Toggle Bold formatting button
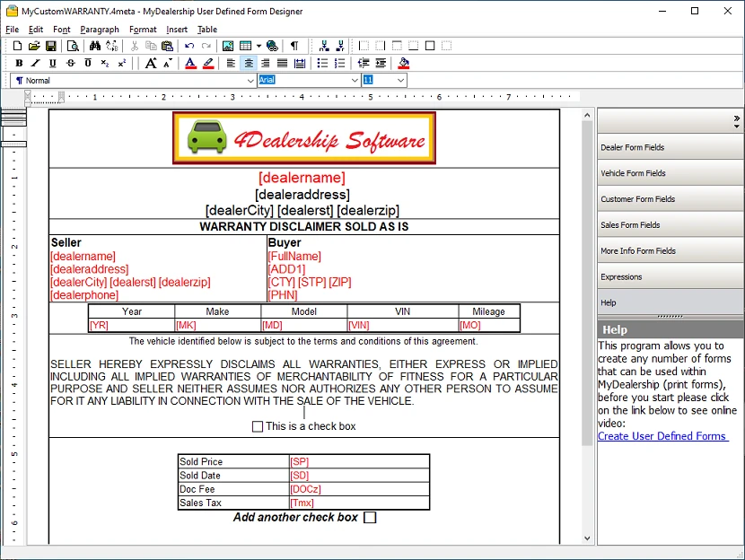Screen dimensions: 745x560 coord(19,63)
